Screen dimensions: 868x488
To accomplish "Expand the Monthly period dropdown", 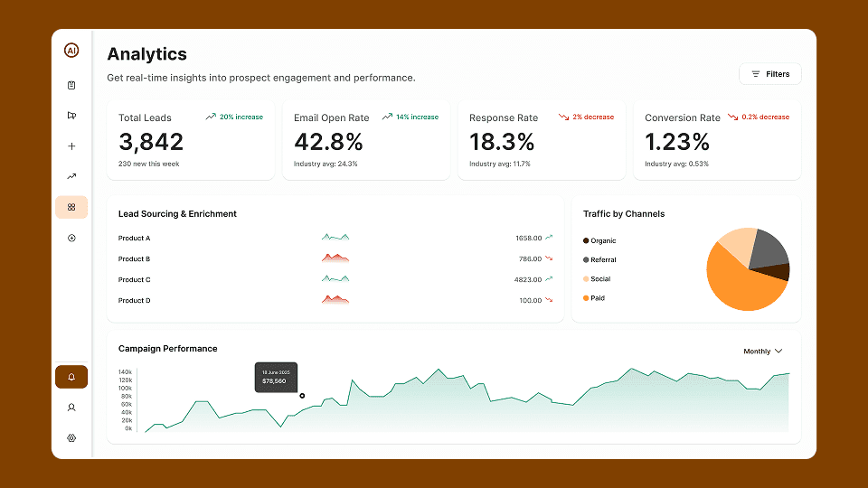I will coord(762,351).
